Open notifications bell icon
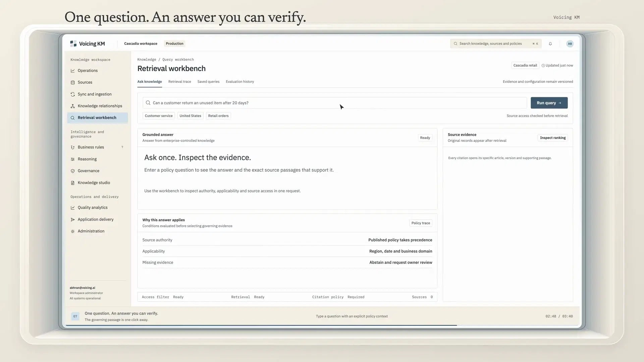The image size is (644, 362). [x=550, y=44]
